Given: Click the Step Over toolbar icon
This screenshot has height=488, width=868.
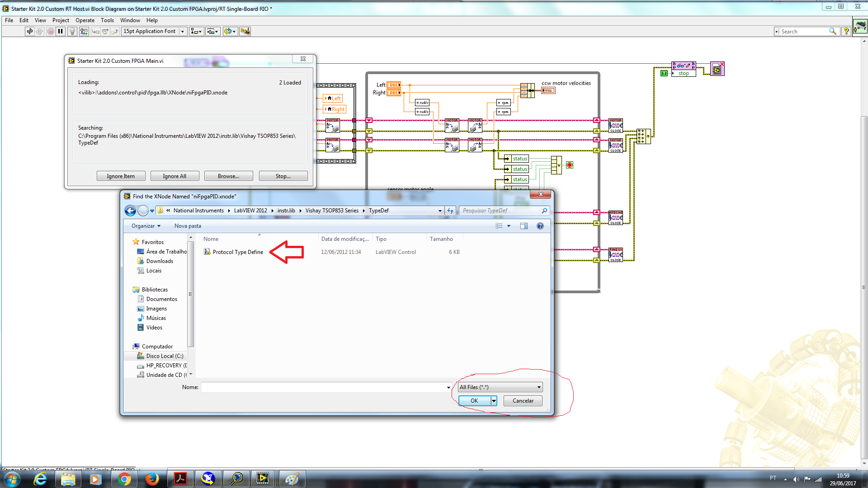Looking at the screenshot, I should tap(105, 31).
